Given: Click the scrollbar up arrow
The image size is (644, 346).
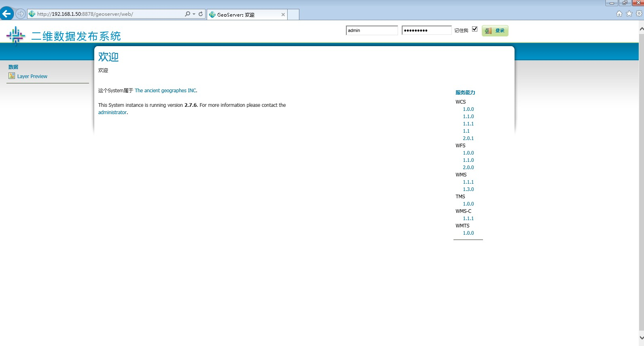Looking at the screenshot, I should 641,29.
